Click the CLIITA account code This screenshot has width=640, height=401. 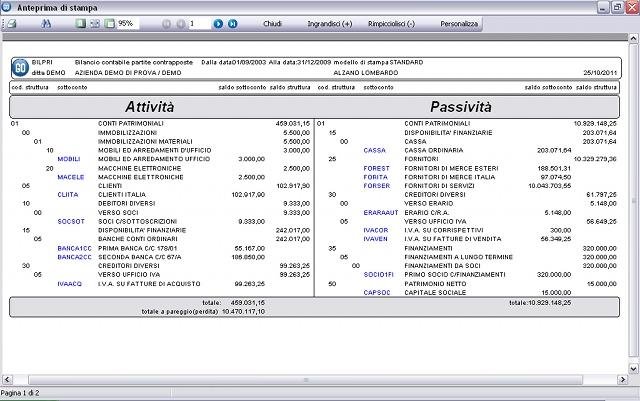67,194
